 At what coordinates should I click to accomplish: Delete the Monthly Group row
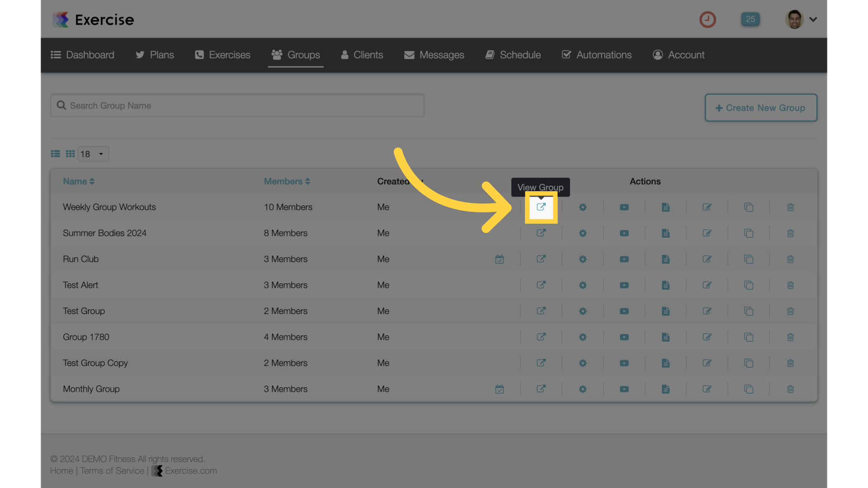tap(790, 389)
